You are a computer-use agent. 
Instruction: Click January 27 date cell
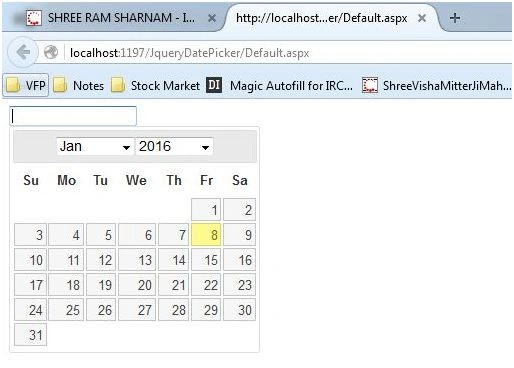[137, 310]
